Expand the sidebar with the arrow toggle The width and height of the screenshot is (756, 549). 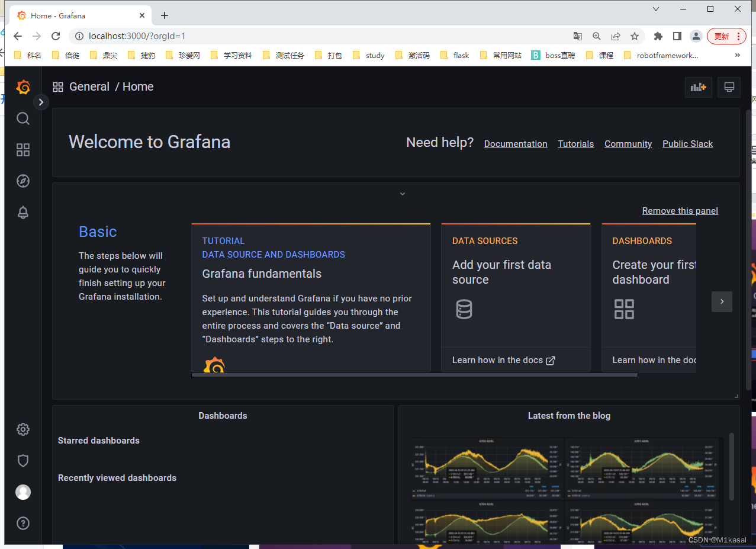[x=41, y=102]
